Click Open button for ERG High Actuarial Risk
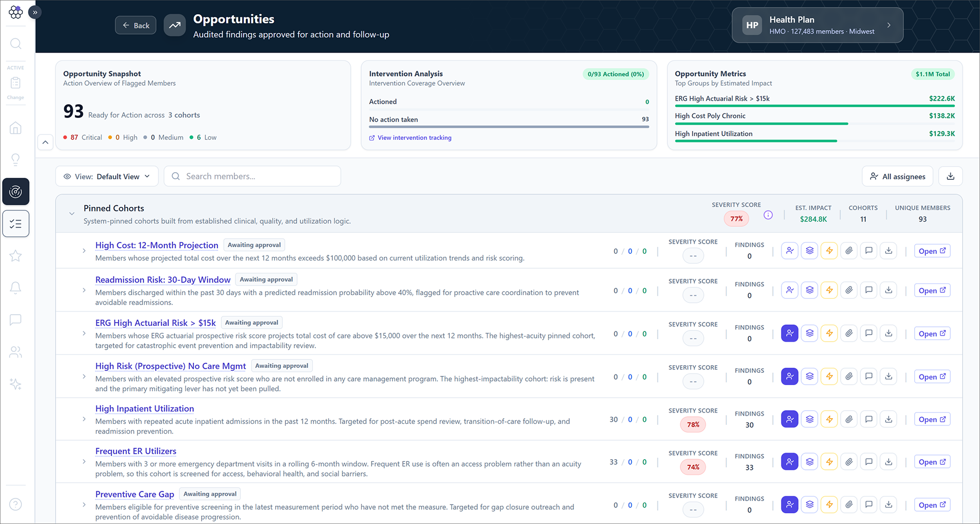This screenshot has height=524, width=980. coord(932,334)
